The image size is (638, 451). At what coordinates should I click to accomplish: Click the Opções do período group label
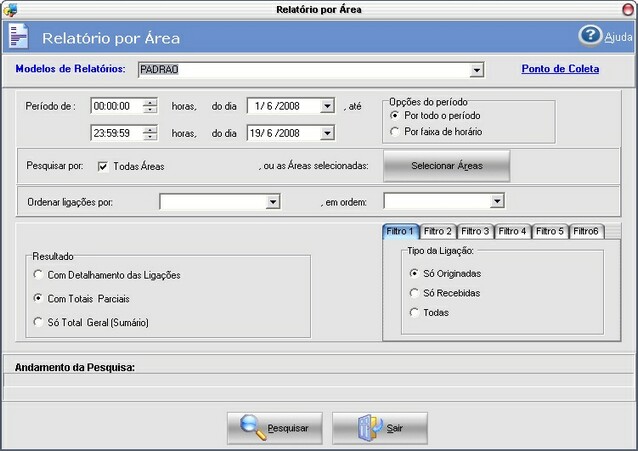pyautogui.click(x=428, y=102)
